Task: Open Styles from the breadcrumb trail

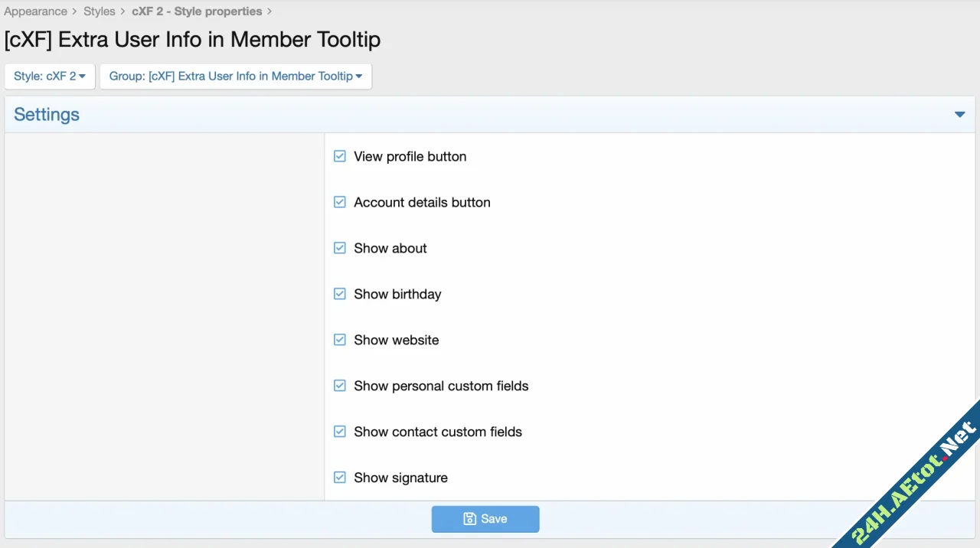Action: click(x=99, y=11)
